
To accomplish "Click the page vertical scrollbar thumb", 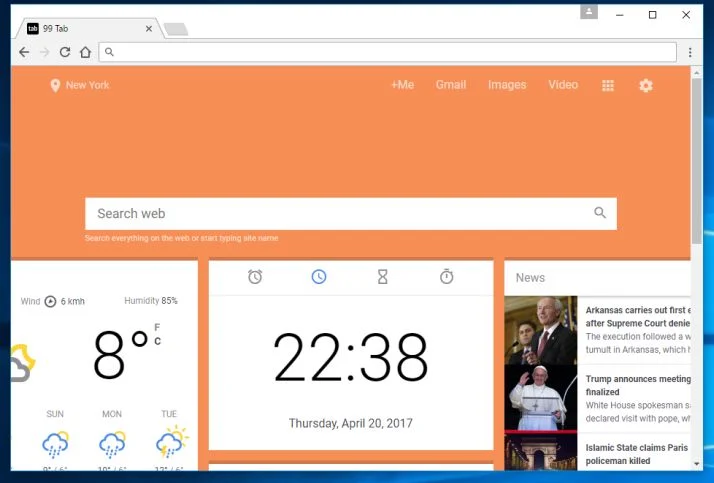I will tap(697, 161).
